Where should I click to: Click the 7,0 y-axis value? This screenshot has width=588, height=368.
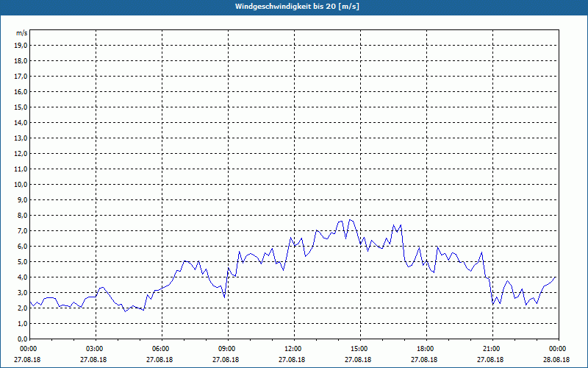click(22, 230)
